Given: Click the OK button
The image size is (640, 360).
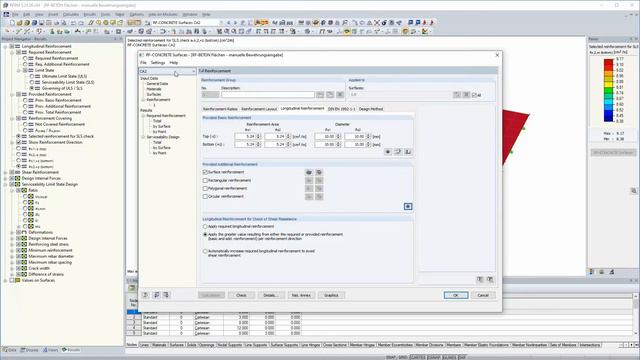Looking at the screenshot, I should click(456, 295).
